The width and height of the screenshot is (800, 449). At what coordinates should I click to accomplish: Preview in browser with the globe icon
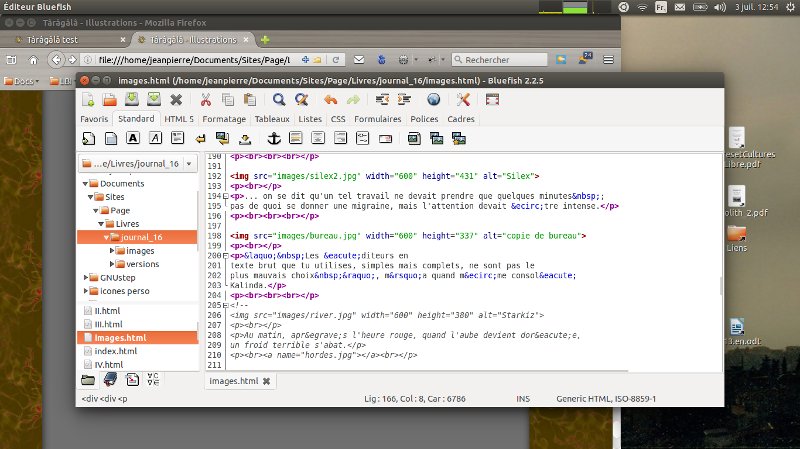pyautogui.click(x=434, y=99)
